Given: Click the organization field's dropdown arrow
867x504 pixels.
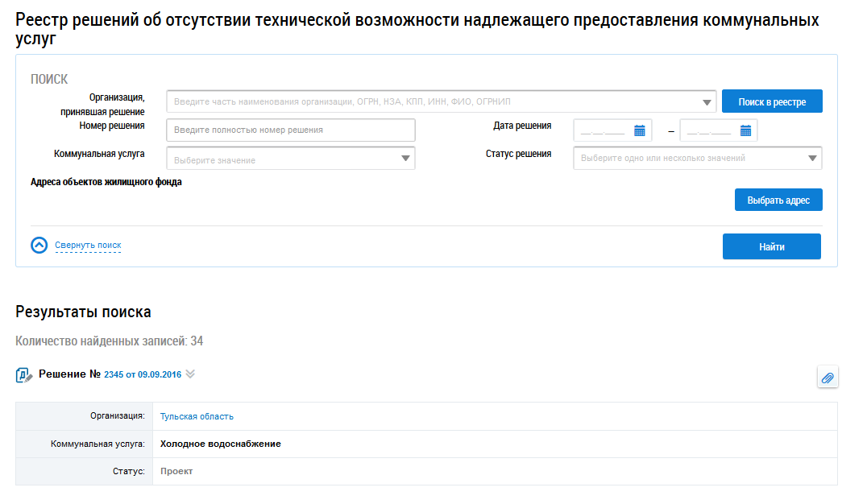Looking at the screenshot, I should [707, 102].
